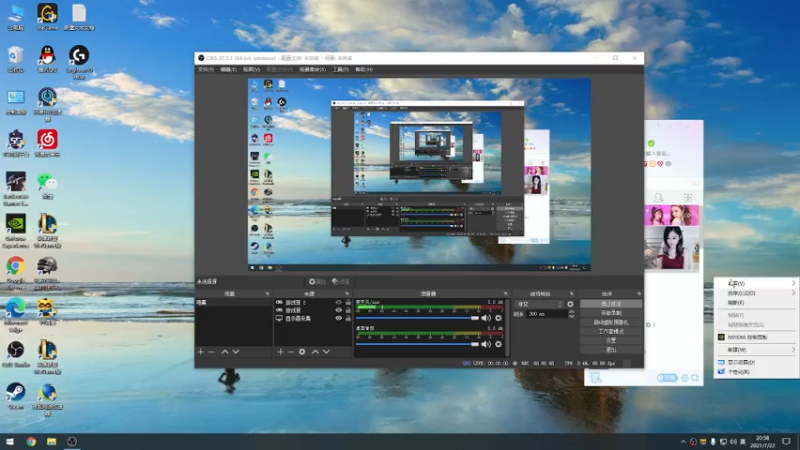The image size is (800, 450).
Task: Expand the View (V) submenu in context menu
Action: (x=757, y=283)
